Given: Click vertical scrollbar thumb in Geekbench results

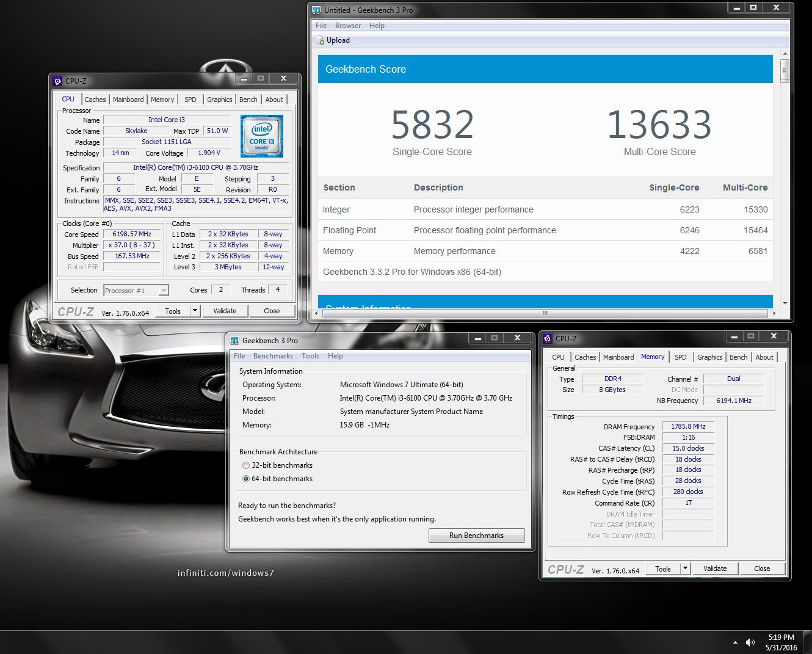Looking at the screenshot, I should 785,70.
